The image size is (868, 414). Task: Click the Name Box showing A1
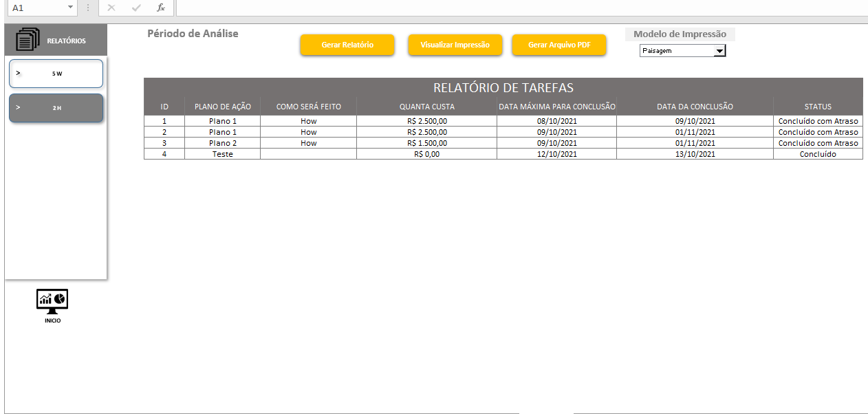(34, 8)
